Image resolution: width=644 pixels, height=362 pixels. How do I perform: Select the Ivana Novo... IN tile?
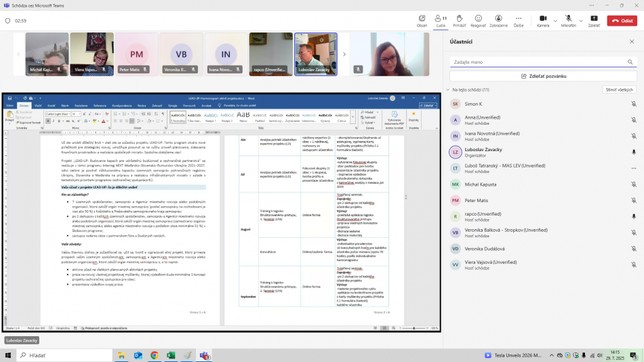tap(226, 54)
